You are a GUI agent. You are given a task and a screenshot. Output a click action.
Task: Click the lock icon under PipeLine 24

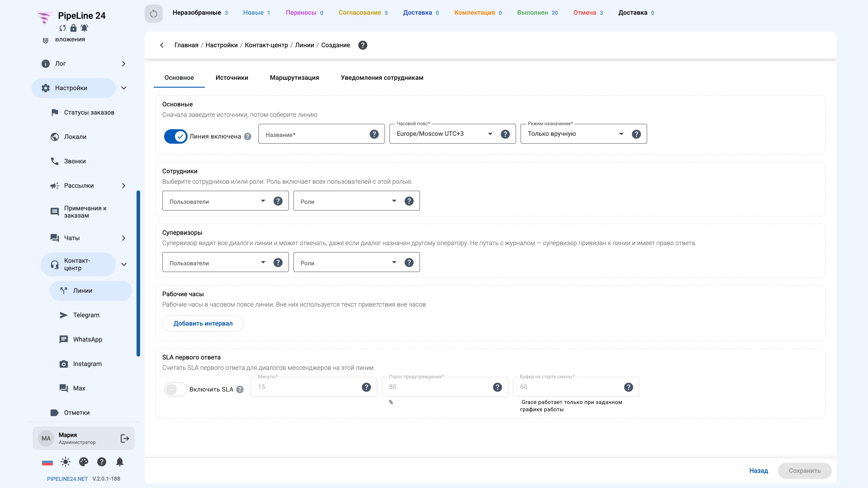73,28
